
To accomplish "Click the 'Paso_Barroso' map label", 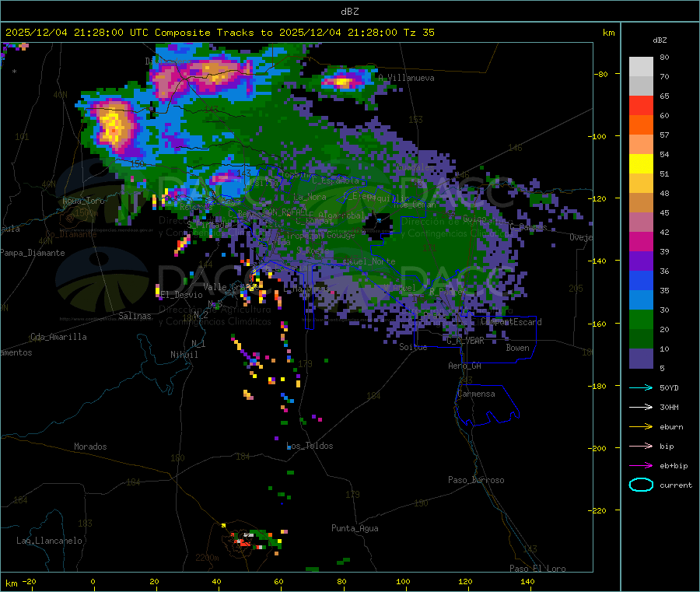I will 476,480.
